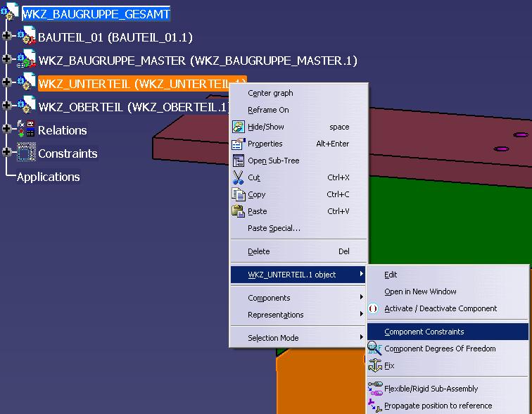Select the Relations tree label
This screenshot has width=532, height=414.
[63, 130]
